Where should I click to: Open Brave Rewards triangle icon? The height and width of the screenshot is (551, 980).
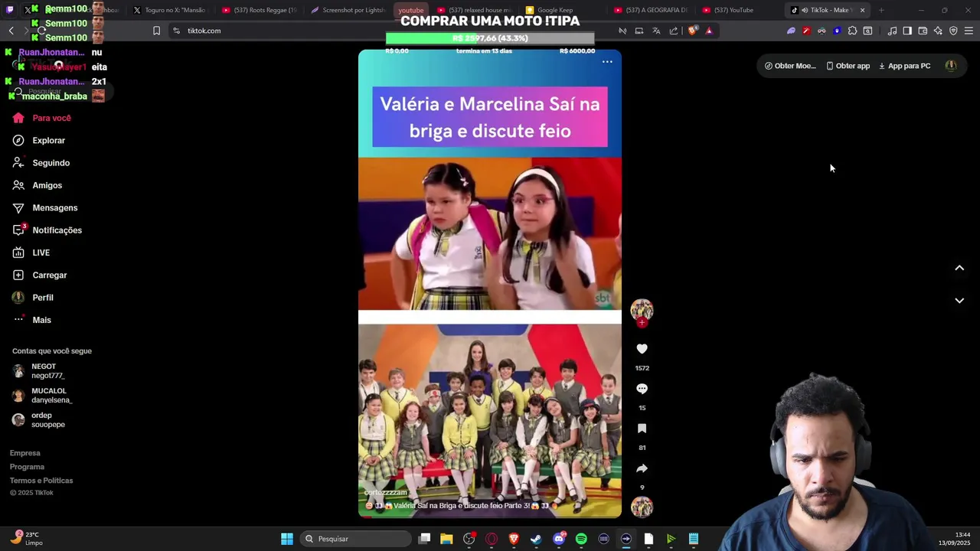[709, 31]
